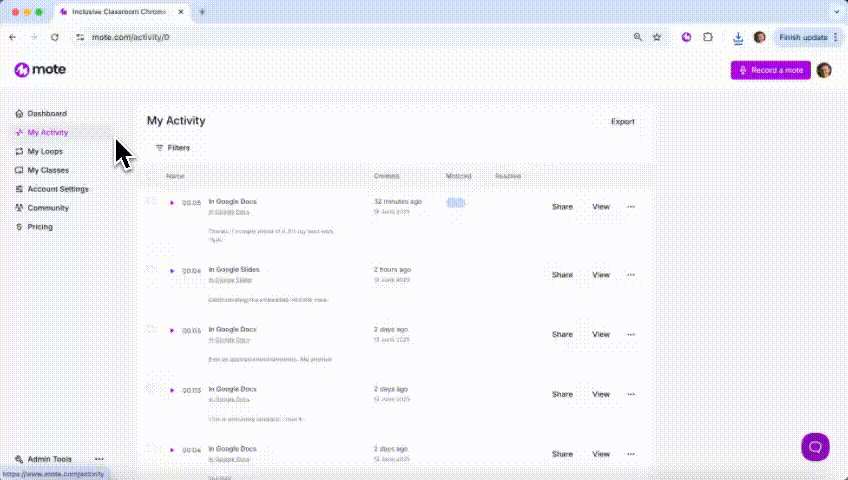Sort by the Name column header
Image resolution: width=848 pixels, height=480 pixels.
coord(175,176)
